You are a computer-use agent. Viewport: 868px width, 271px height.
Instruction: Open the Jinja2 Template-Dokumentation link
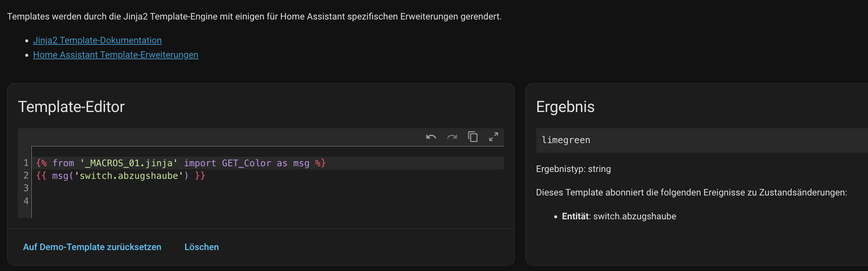(97, 40)
